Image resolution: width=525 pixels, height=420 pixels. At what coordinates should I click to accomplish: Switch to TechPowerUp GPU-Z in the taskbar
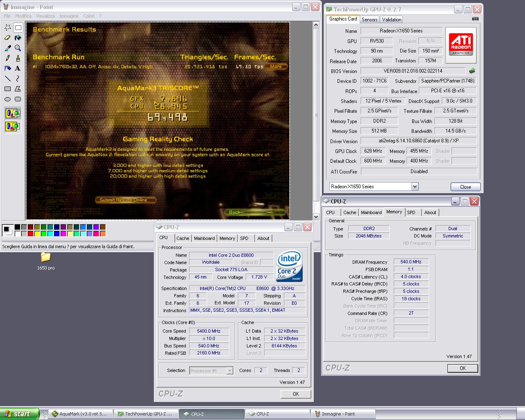(x=147, y=414)
